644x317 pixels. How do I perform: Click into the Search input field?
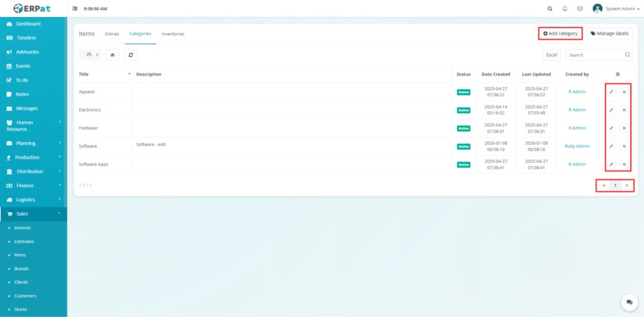coord(594,55)
